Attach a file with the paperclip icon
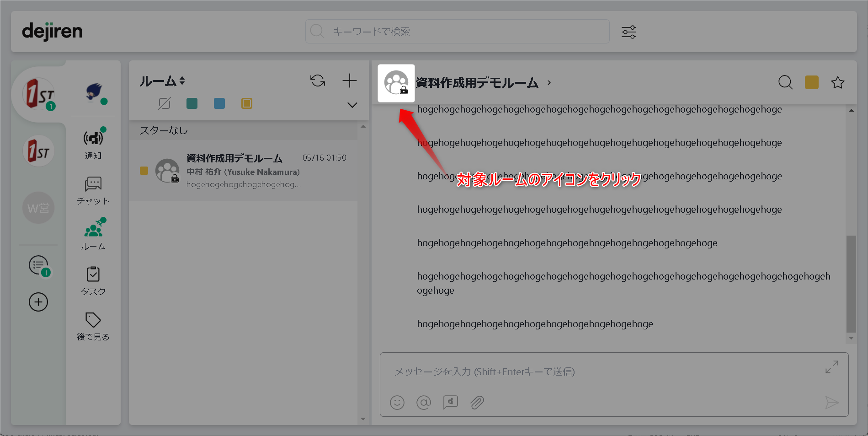 [x=477, y=403]
